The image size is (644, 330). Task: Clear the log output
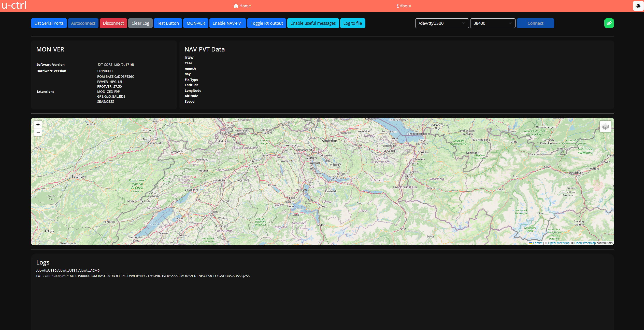(140, 23)
